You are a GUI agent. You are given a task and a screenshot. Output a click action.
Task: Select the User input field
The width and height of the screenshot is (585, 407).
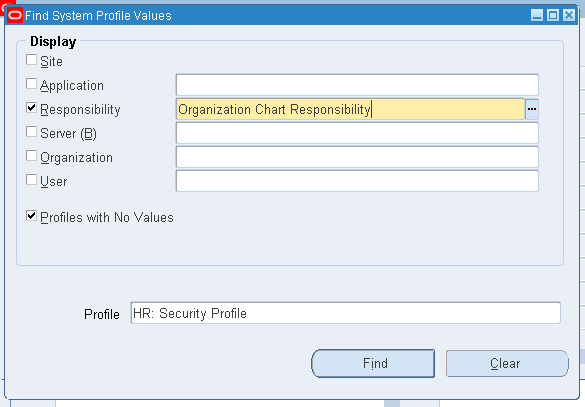click(357, 181)
